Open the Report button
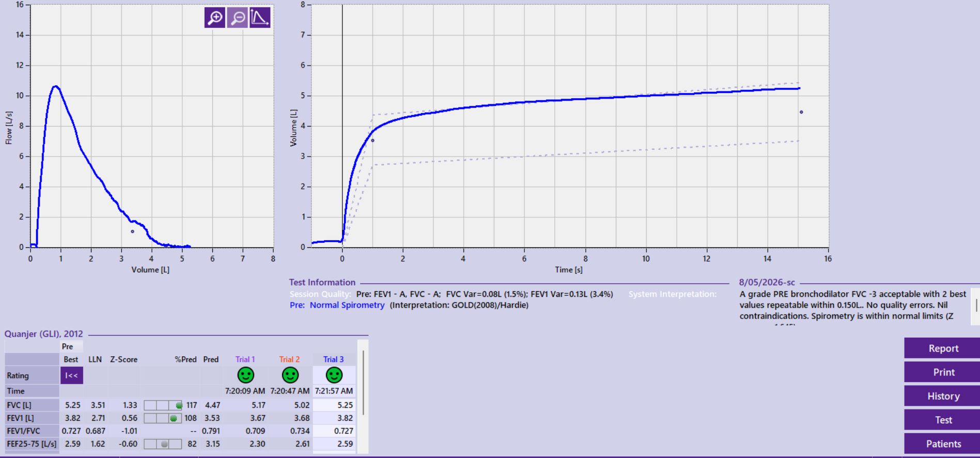Viewport: 980px width, 458px height. (x=943, y=348)
